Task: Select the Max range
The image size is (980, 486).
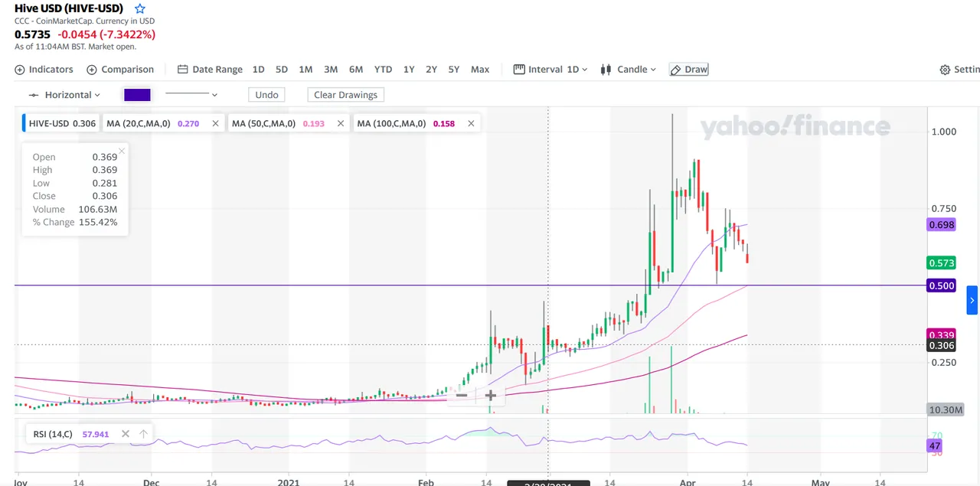Action: point(480,70)
